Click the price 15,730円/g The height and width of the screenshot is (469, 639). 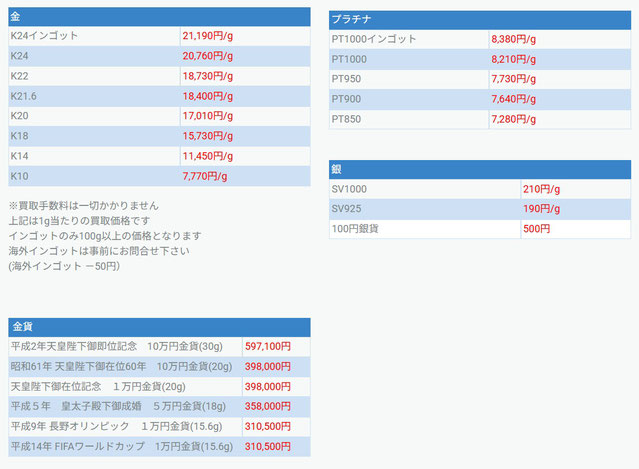(x=207, y=136)
